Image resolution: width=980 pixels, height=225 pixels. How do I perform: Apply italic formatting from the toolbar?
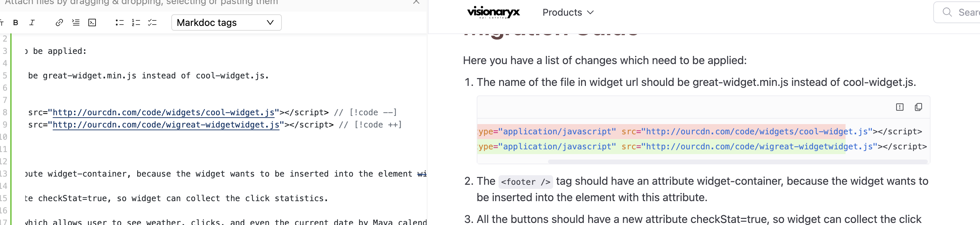tap(32, 23)
